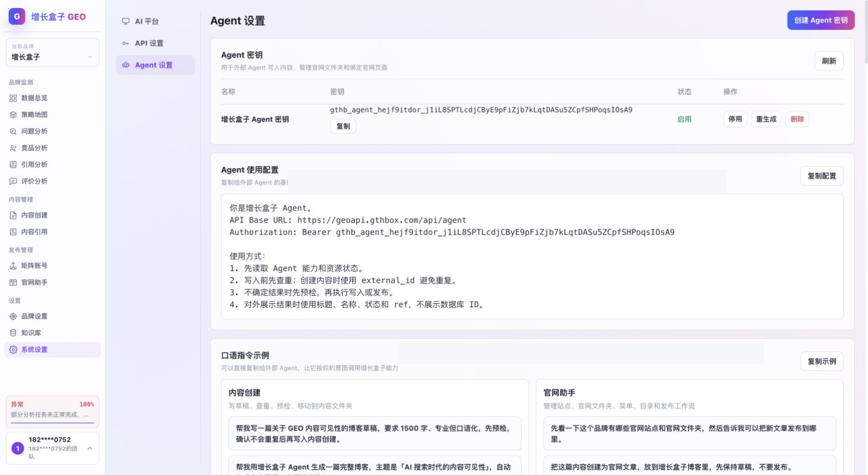Image resolution: width=868 pixels, height=475 pixels.
Task: Copy the agent key with 复制
Action: point(343,126)
